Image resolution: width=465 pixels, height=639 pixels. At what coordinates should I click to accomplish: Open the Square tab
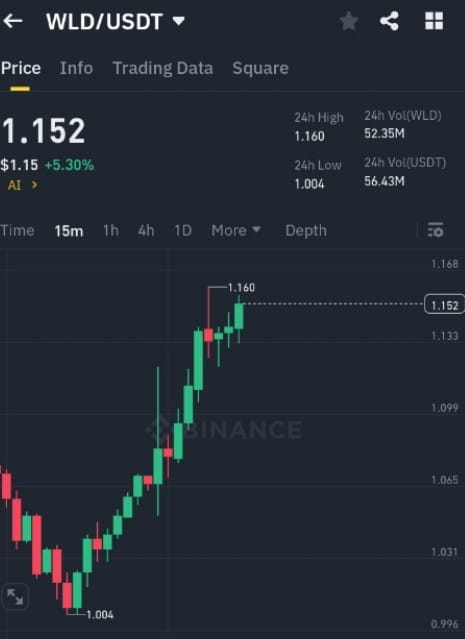pos(260,68)
